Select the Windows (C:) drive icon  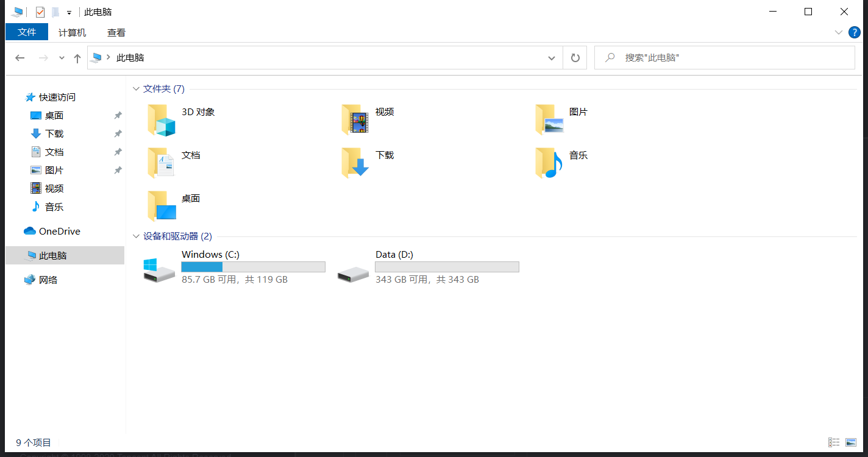(159, 270)
